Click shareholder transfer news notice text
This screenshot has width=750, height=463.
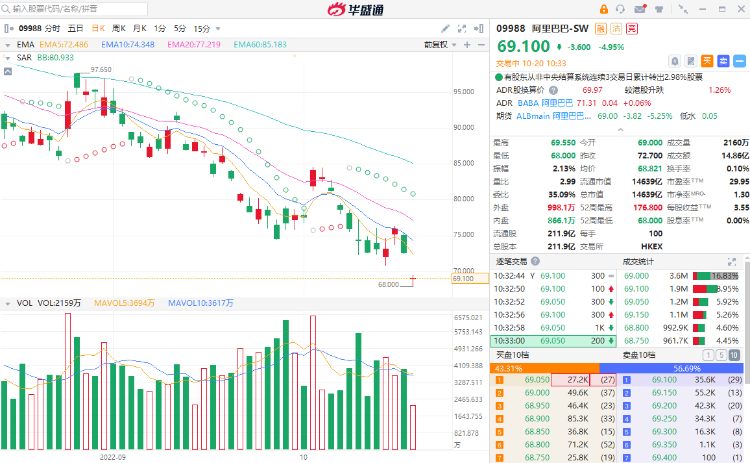click(603, 77)
